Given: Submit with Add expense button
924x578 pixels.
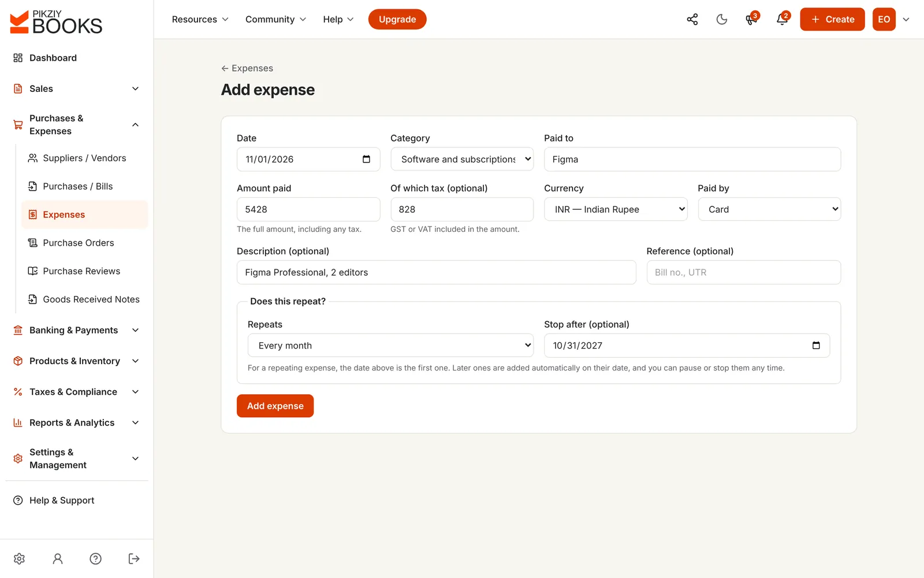Looking at the screenshot, I should pyautogui.click(x=275, y=406).
